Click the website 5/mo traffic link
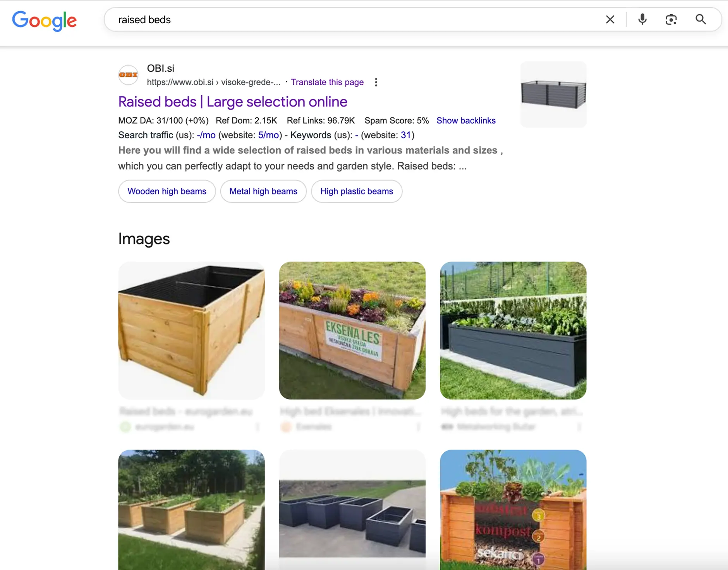The width and height of the screenshot is (728, 570). tap(268, 135)
